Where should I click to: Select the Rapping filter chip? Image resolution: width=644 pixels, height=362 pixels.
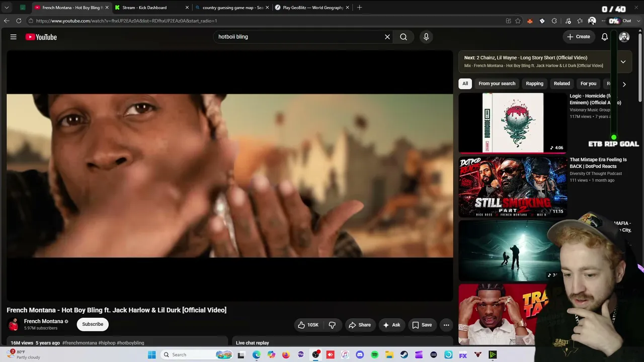click(x=534, y=84)
